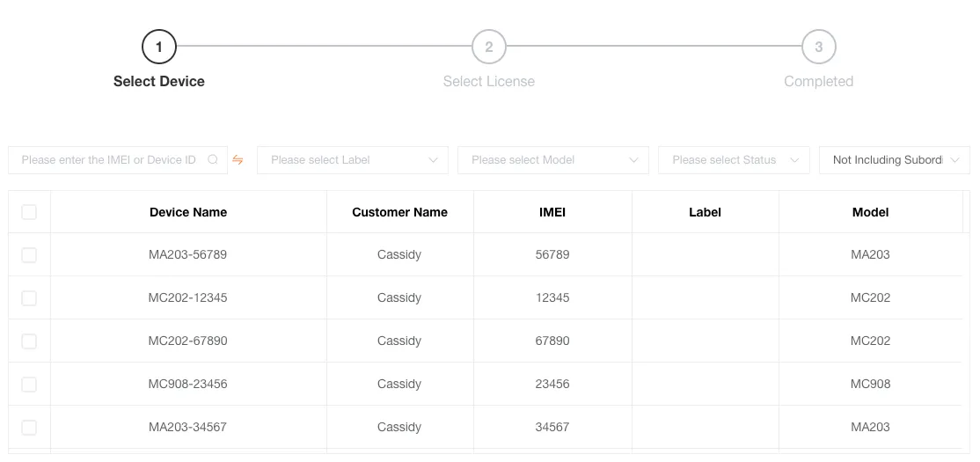Tick the checkbox for MC908-23456
This screenshot has width=980, height=462.
29,385
